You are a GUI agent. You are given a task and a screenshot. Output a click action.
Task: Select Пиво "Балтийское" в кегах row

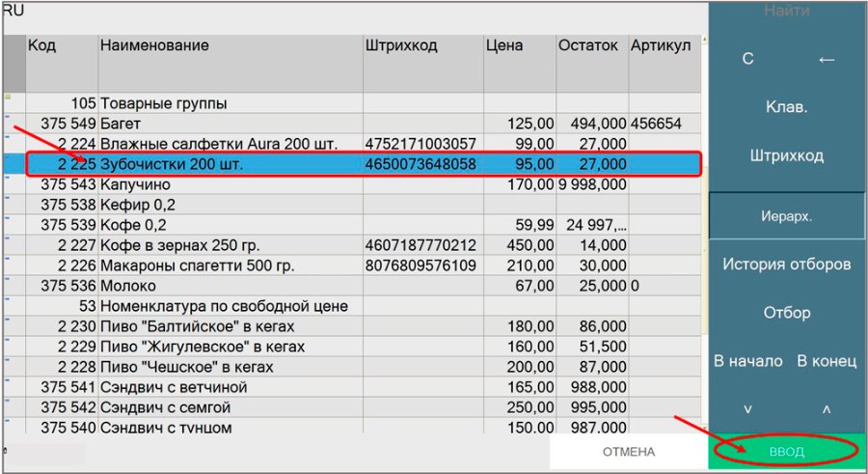click(x=352, y=326)
